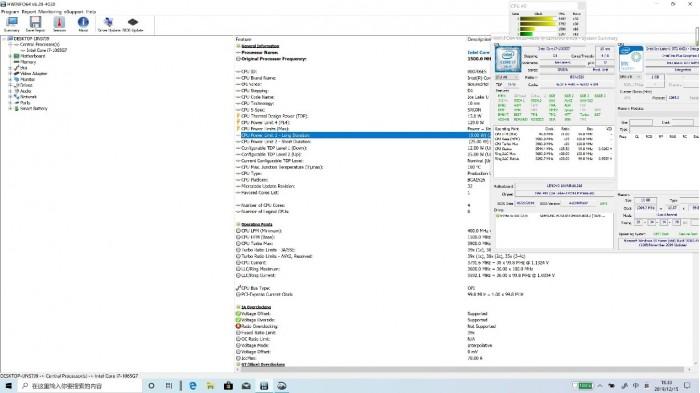Collapse the DESKTOP root tree node

click(x=4, y=39)
